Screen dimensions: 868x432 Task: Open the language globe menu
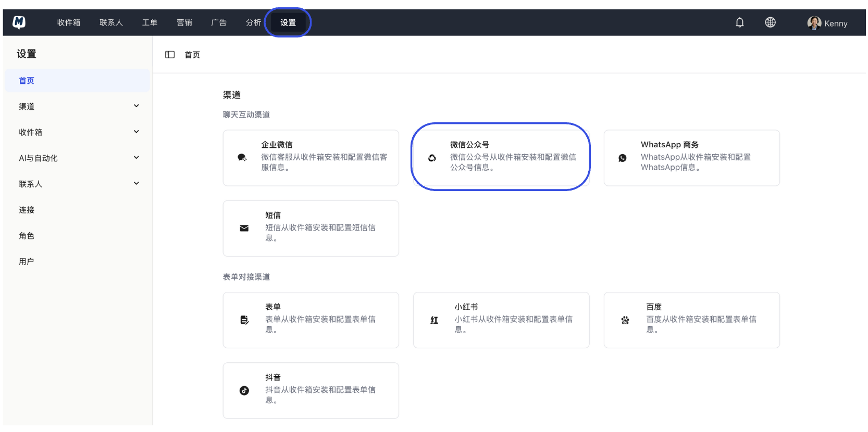point(770,22)
